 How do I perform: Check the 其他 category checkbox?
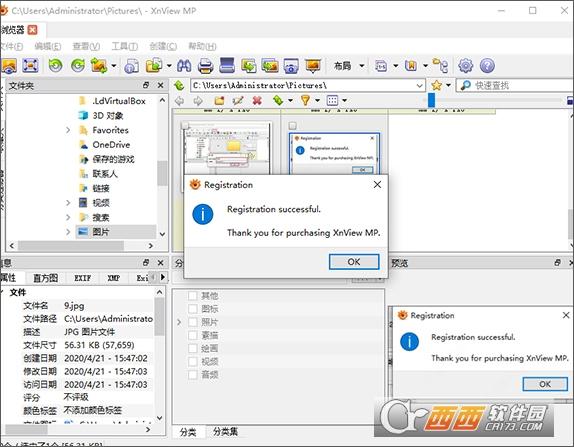tap(193, 296)
